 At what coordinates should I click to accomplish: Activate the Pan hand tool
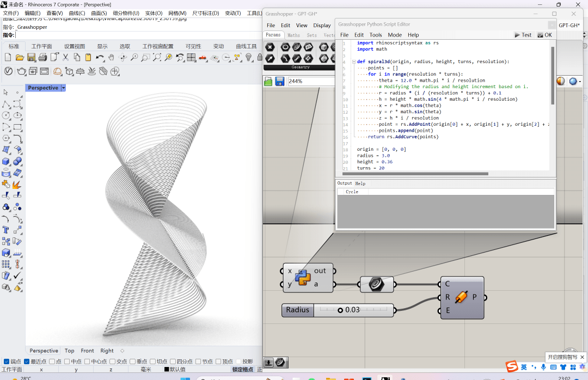111,57
